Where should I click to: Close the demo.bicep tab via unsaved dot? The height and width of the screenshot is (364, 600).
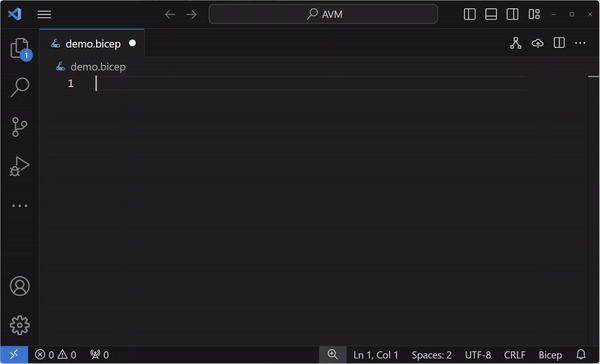click(132, 43)
